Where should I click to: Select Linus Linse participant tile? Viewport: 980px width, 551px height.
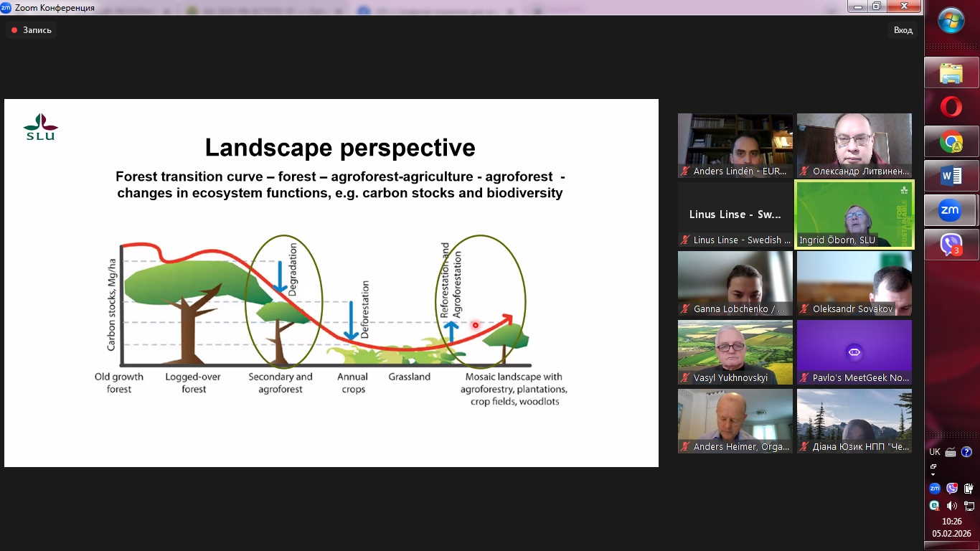coord(735,215)
